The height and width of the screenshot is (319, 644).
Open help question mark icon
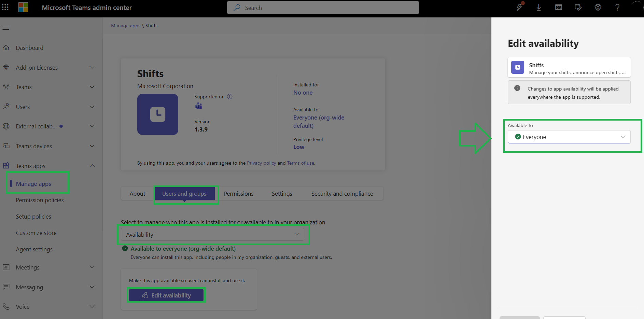tap(617, 7)
